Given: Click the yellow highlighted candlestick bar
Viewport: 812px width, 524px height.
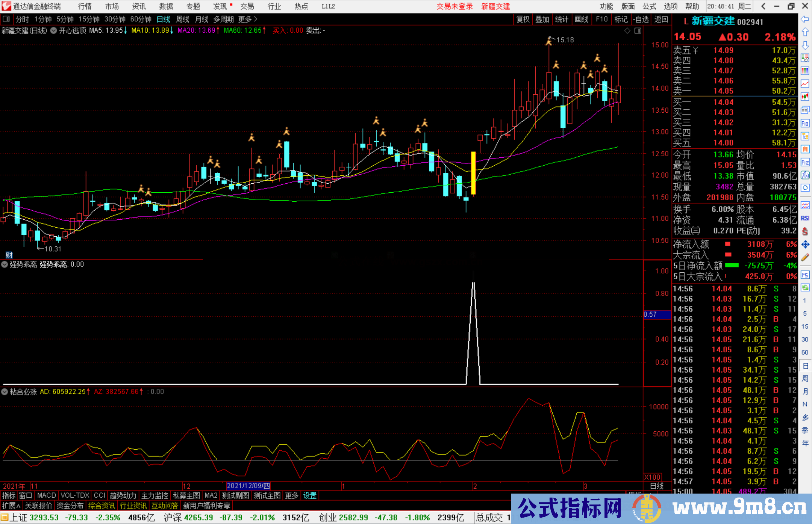Looking at the screenshot, I should coord(473,173).
